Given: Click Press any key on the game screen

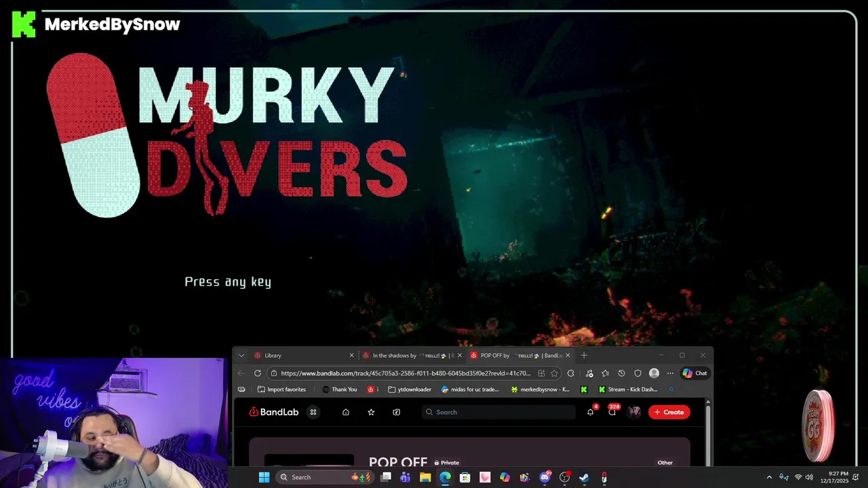Looking at the screenshot, I should [228, 282].
